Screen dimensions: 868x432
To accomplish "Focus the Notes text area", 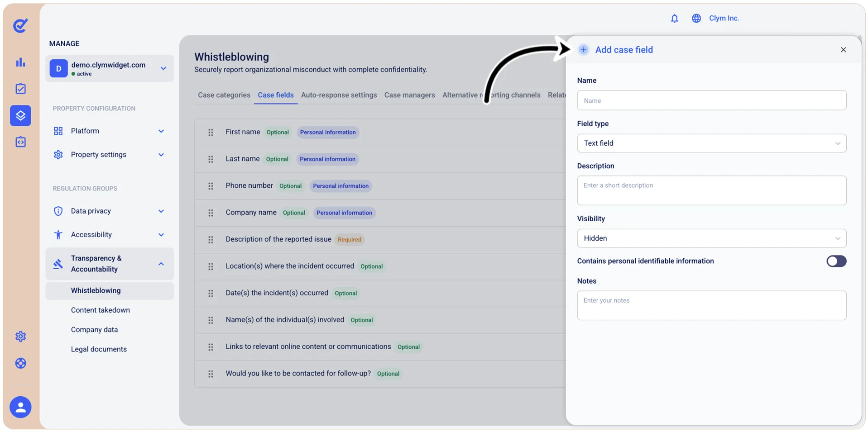I will point(711,305).
